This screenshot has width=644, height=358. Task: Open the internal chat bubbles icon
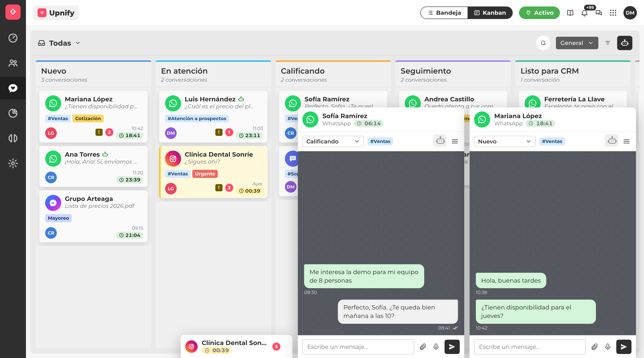tap(599, 13)
